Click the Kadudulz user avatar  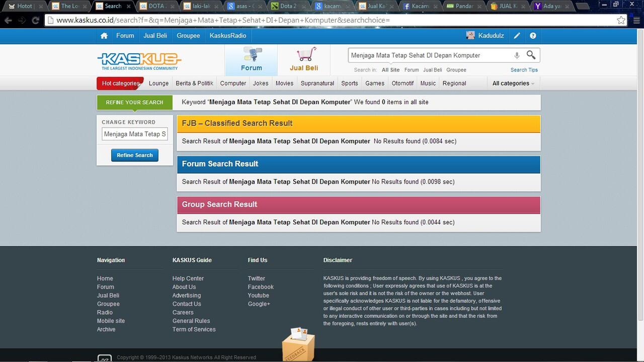tap(470, 35)
